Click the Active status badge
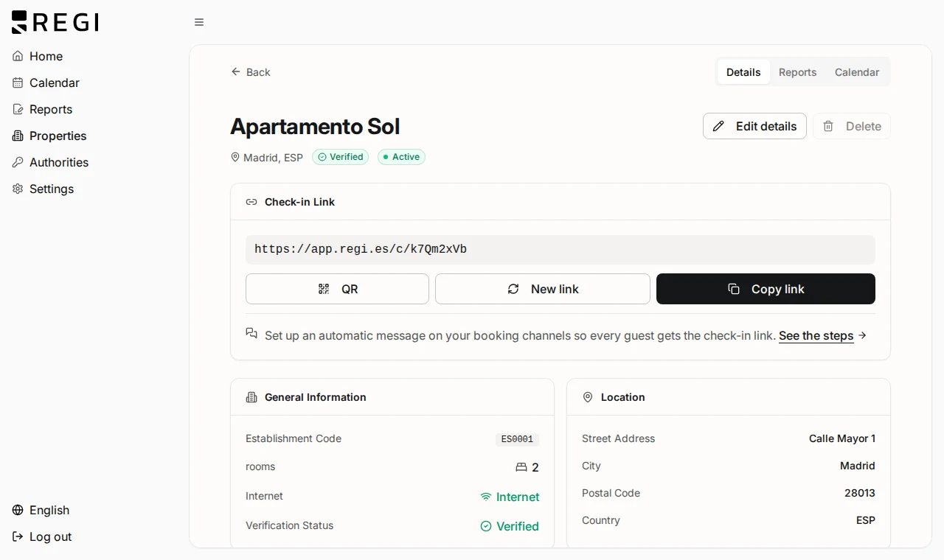This screenshot has height=560, width=944. pos(401,157)
